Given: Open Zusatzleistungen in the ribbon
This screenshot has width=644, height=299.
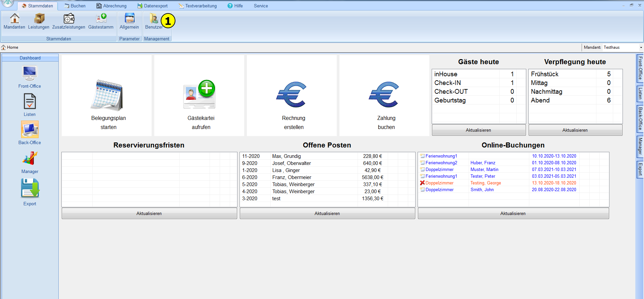Looking at the screenshot, I should click(x=69, y=19).
